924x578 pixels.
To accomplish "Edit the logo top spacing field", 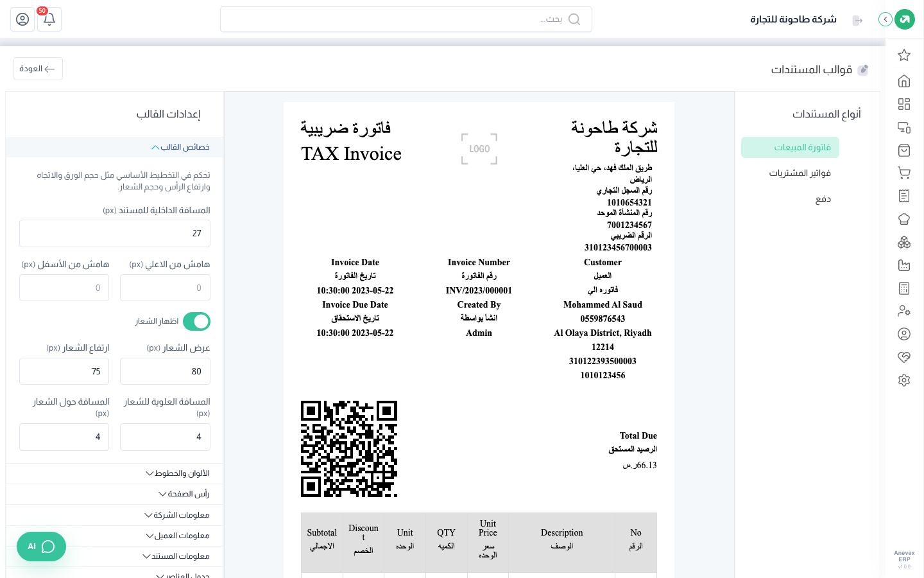I will tap(165, 437).
